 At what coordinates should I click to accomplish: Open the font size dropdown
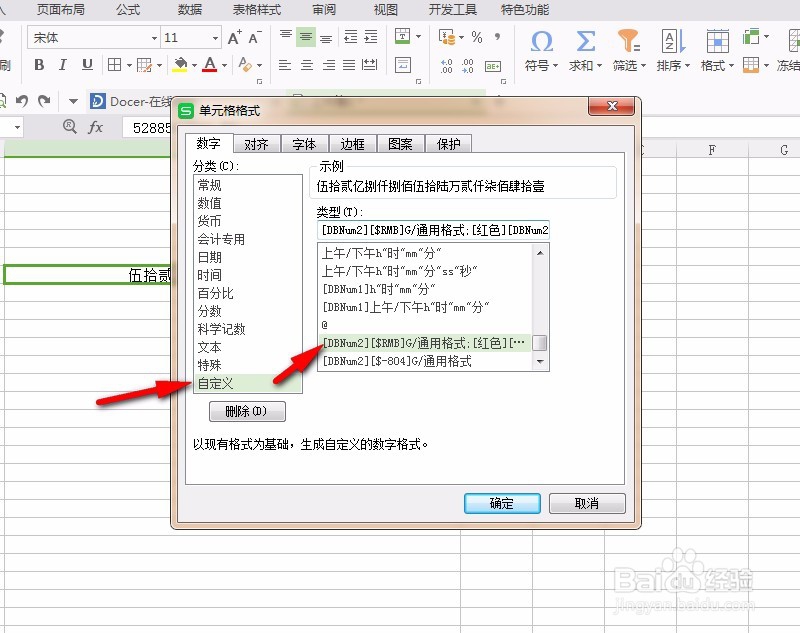(217, 37)
